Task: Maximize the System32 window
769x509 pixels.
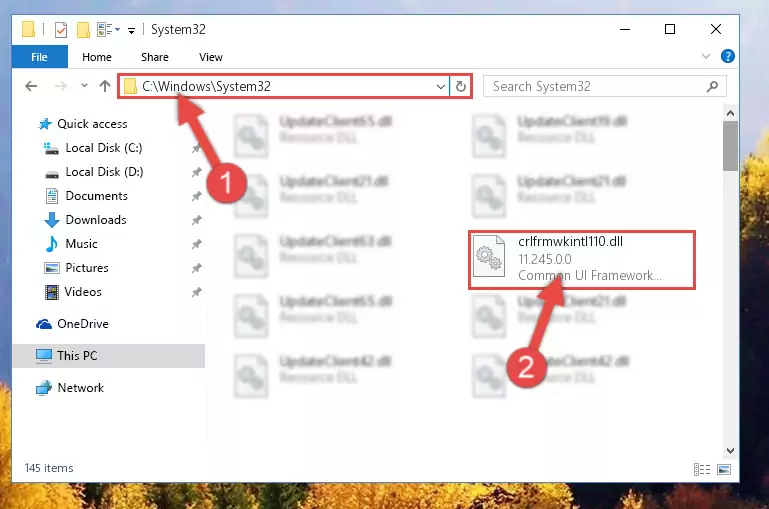Action: (669, 29)
